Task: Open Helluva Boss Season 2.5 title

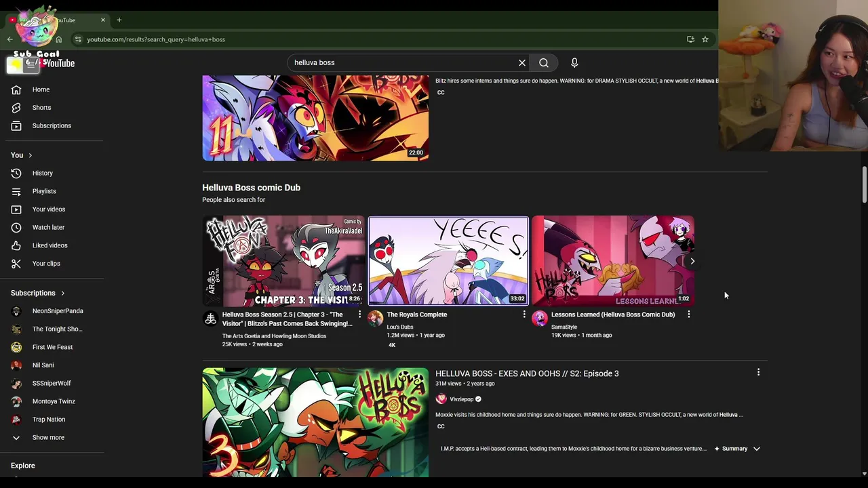Action: [x=288, y=319]
